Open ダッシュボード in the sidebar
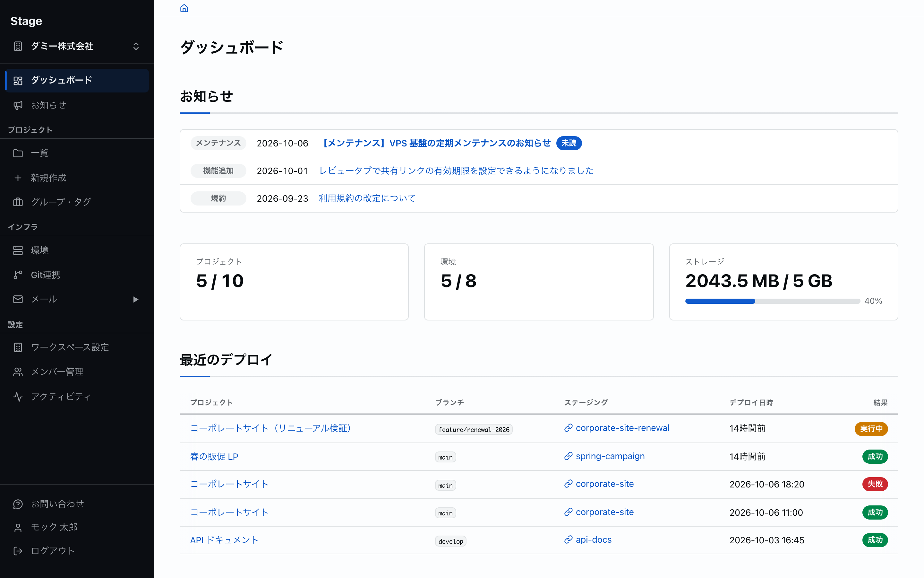Screen dimensions: 924x578 pyautogui.click(x=77, y=81)
